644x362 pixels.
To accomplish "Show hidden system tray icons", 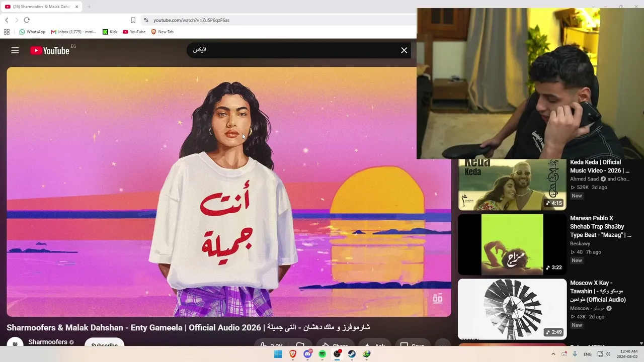I will [x=553, y=354].
